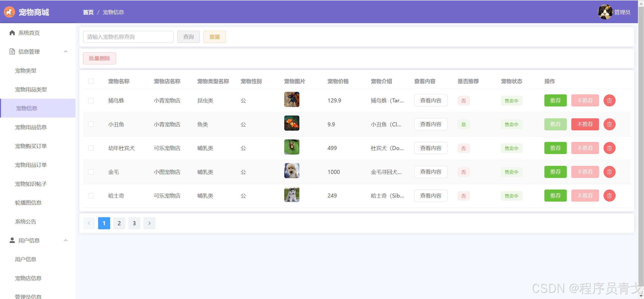Open 宠物用品信息 in sidebar
Screen dimensions: 644x299
pyautogui.click(x=31, y=127)
